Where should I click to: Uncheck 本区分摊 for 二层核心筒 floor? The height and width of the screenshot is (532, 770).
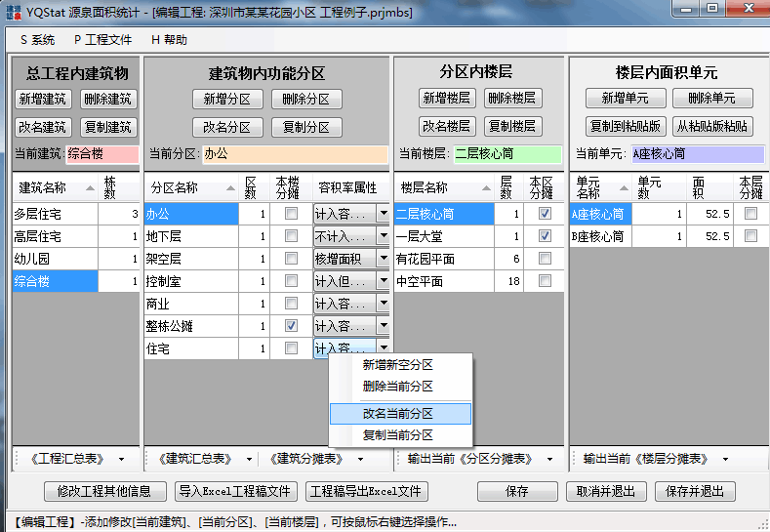click(545, 213)
